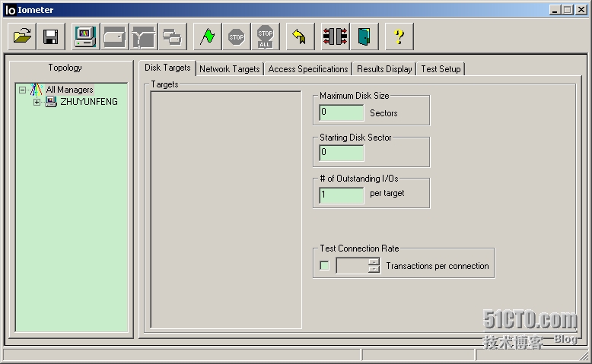This screenshot has height=364, width=592.
Task: Click the Iometer title bar app icon
Action: point(10,10)
